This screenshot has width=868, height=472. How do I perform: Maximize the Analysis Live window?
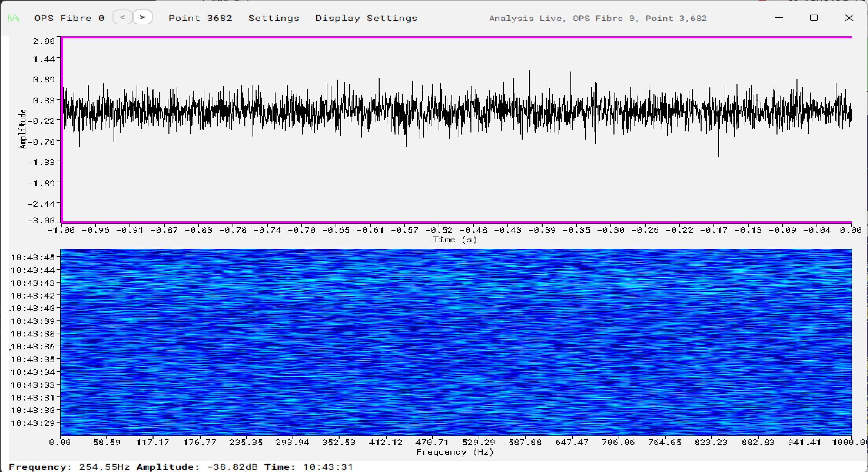(814, 18)
